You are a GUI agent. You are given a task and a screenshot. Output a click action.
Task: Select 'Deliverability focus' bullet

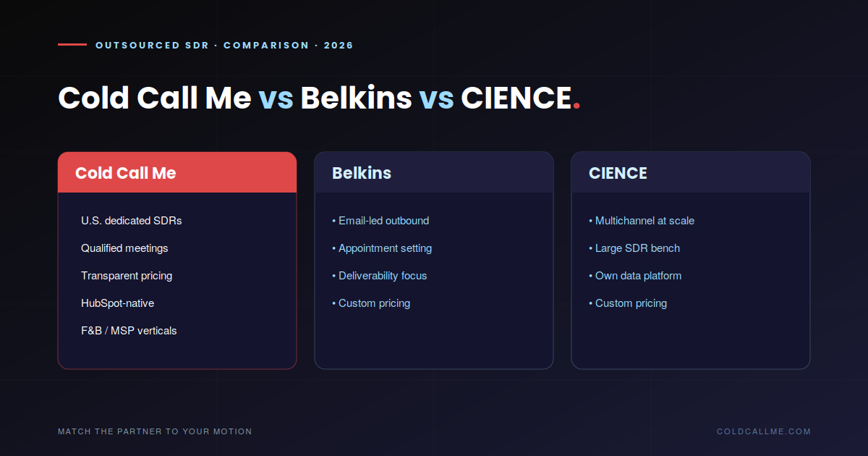tap(380, 276)
